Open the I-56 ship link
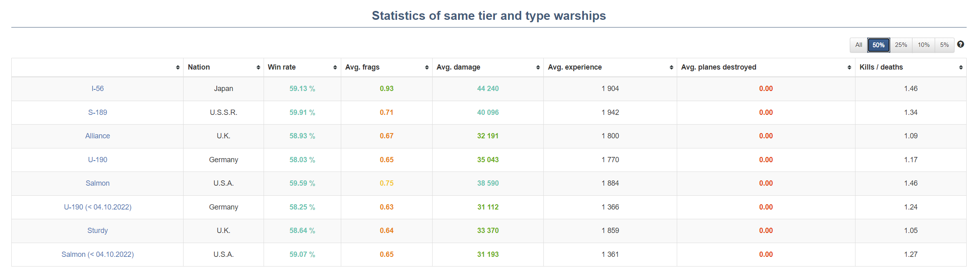Image resolution: width=980 pixels, height=271 pixels. click(97, 89)
